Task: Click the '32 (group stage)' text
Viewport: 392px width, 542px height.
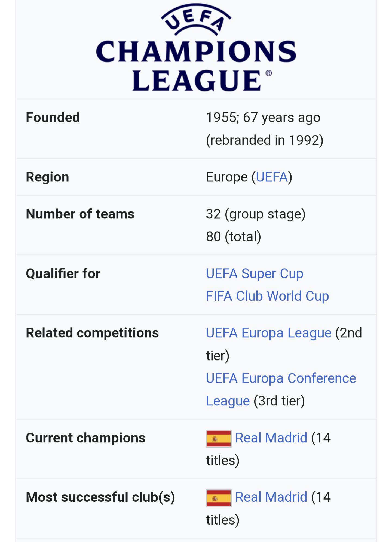Action: click(x=256, y=214)
